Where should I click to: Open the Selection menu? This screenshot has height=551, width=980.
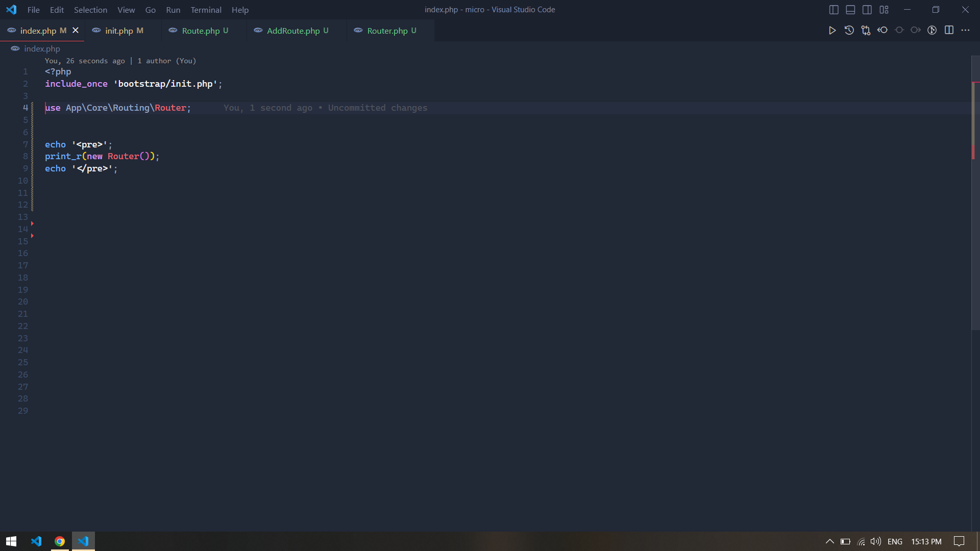pos(90,10)
